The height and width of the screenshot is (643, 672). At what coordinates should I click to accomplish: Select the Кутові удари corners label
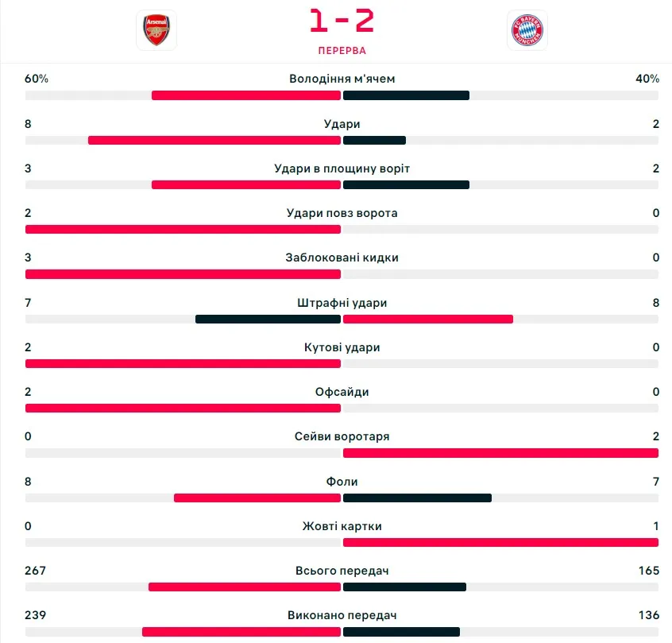[x=342, y=347]
